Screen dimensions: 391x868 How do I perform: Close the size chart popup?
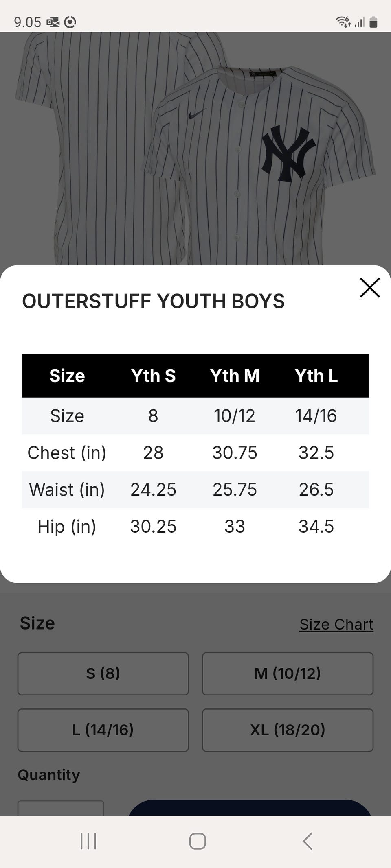[369, 288]
